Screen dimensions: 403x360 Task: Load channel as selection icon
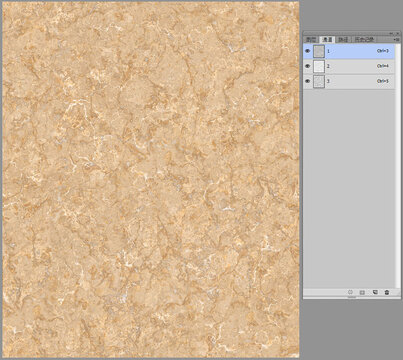pyautogui.click(x=350, y=292)
